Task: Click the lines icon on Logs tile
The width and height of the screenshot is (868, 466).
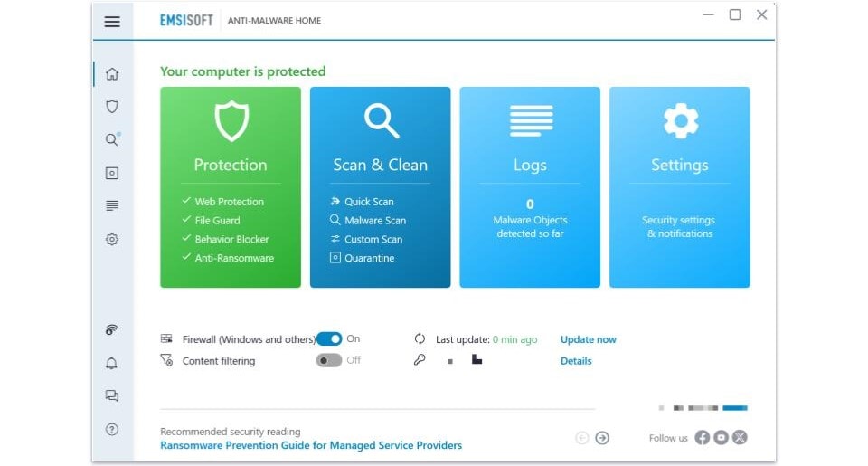Action: pos(531,120)
